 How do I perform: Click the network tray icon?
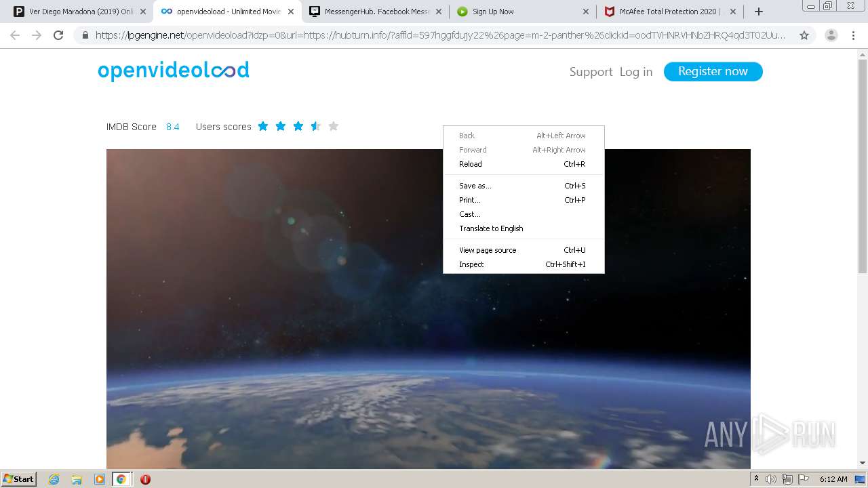(x=787, y=479)
